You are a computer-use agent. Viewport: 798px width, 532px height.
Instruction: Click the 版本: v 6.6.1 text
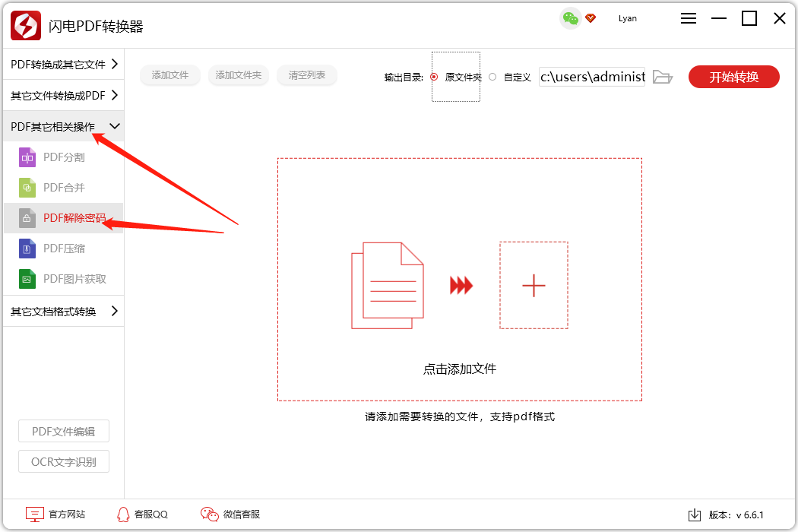pyautogui.click(x=736, y=515)
